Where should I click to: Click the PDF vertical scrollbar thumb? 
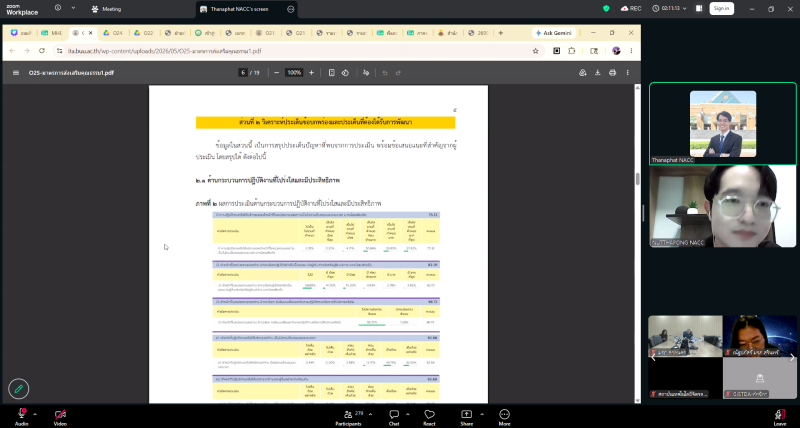(x=637, y=179)
